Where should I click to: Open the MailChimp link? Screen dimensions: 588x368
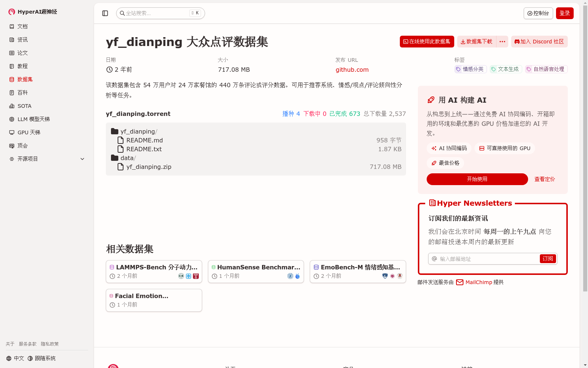click(x=479, y=282)
